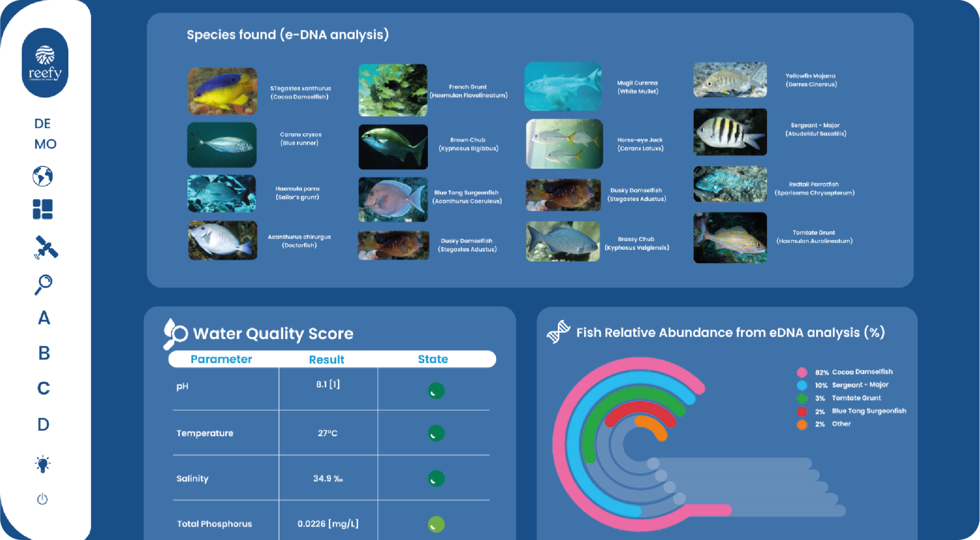Open the dashboard grid icon

43,209
